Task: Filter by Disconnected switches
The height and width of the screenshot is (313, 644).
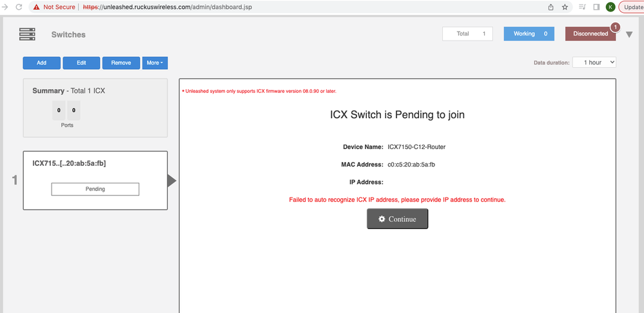Action: point(590,34)
